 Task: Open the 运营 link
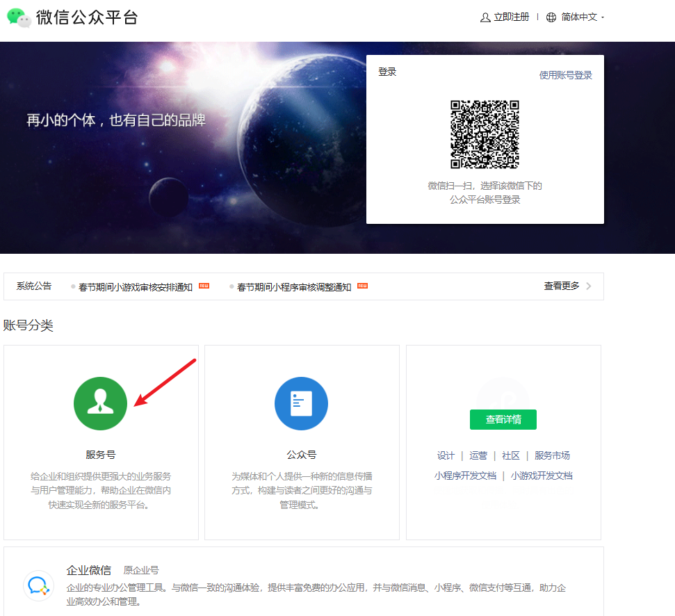[478, 455]
